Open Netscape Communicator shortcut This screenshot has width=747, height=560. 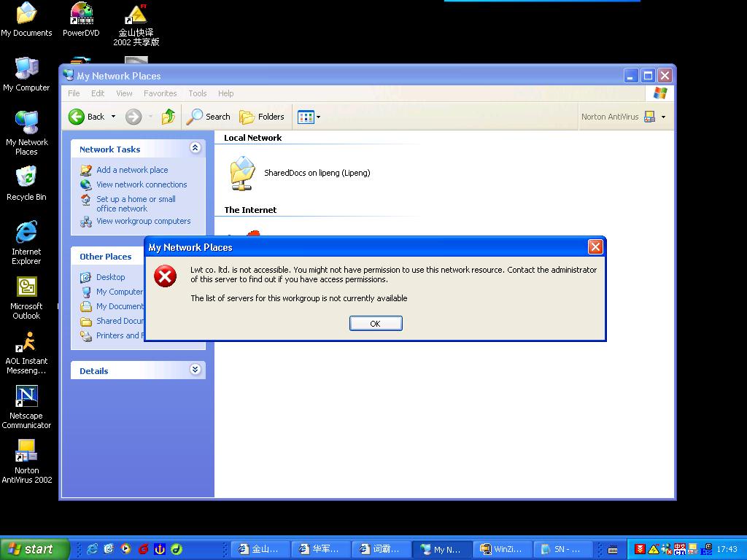(26, 408)
